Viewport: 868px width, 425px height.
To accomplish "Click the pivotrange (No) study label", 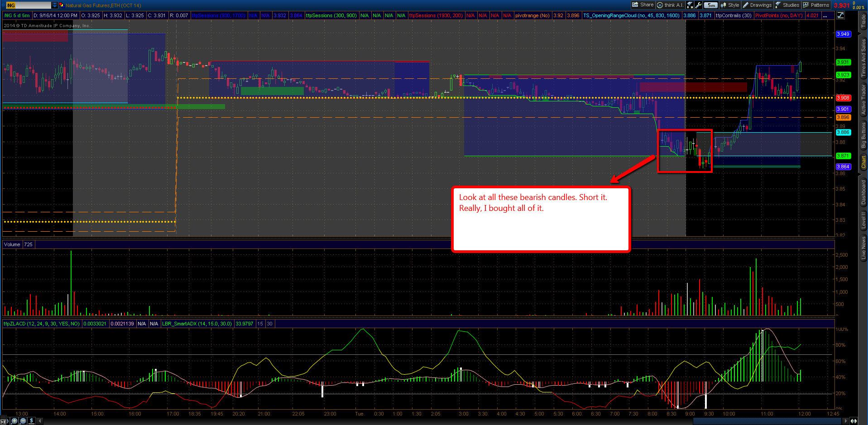I will [532, 15].
